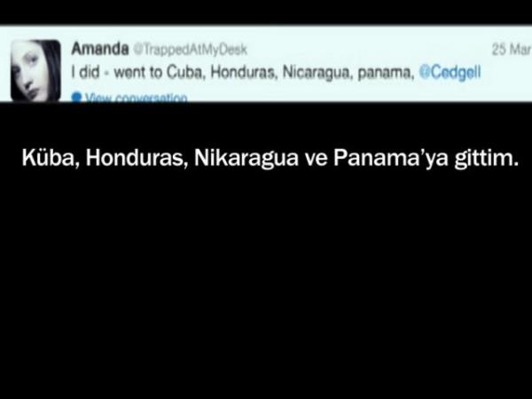Click the 25 Mar tweet timestamp
Screen dimensions: 532x399
coord(512,50)
